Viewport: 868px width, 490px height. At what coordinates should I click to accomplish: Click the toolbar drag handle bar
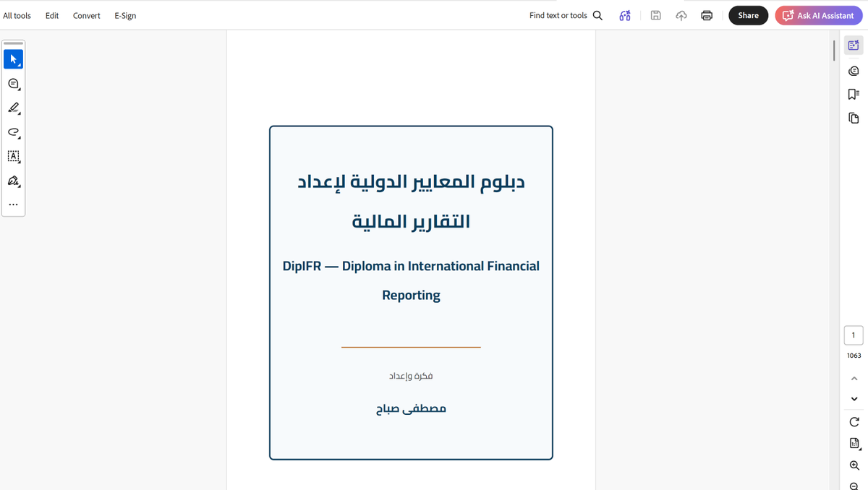(13, 43)
